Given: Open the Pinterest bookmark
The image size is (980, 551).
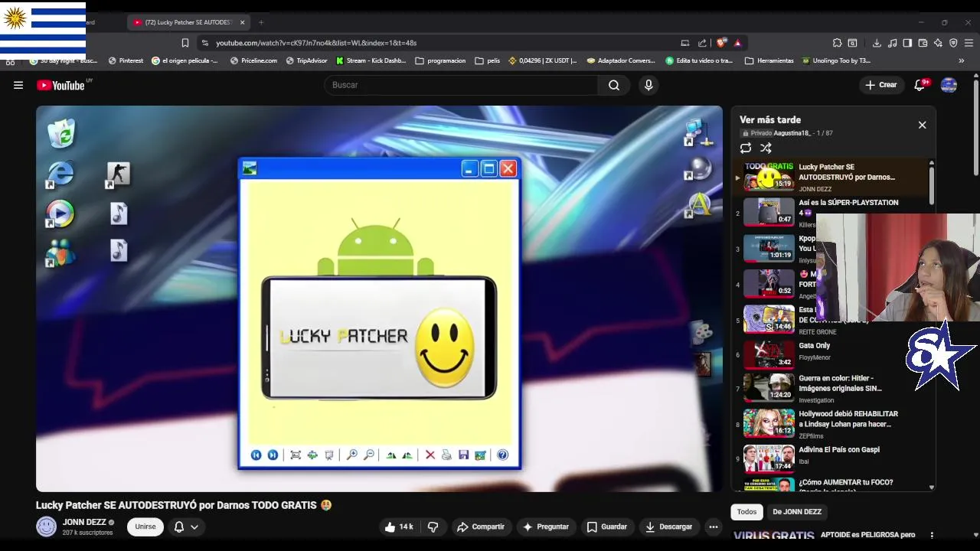Looking at the screenshot, I should tap(126, 60).
